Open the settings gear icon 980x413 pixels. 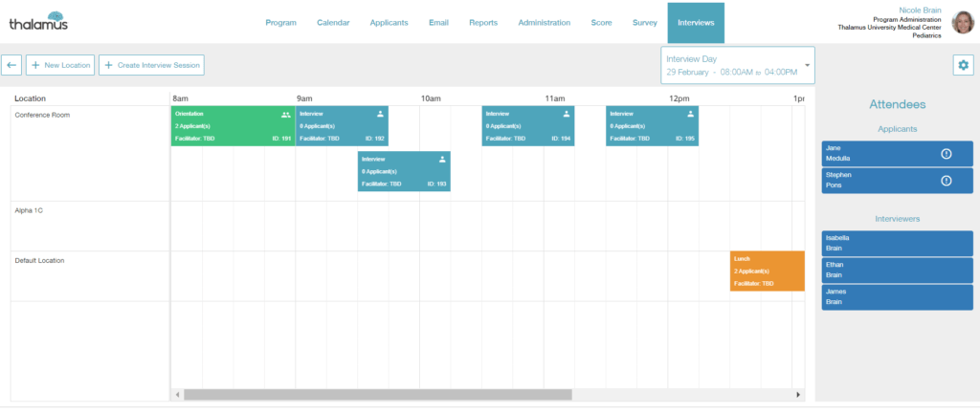pyautogui.click(x=962, y=64)
